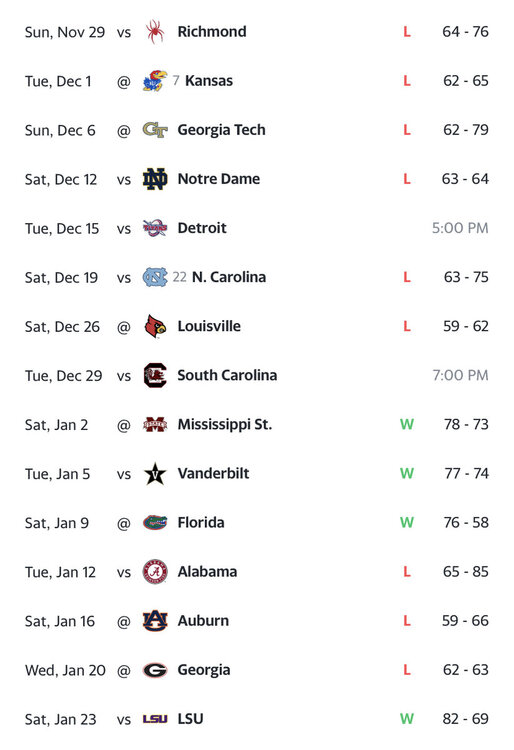The width and height of the screenshot is (514, 750).
Task: Open the 82 - 69 LSU game score
Action: 465,719
